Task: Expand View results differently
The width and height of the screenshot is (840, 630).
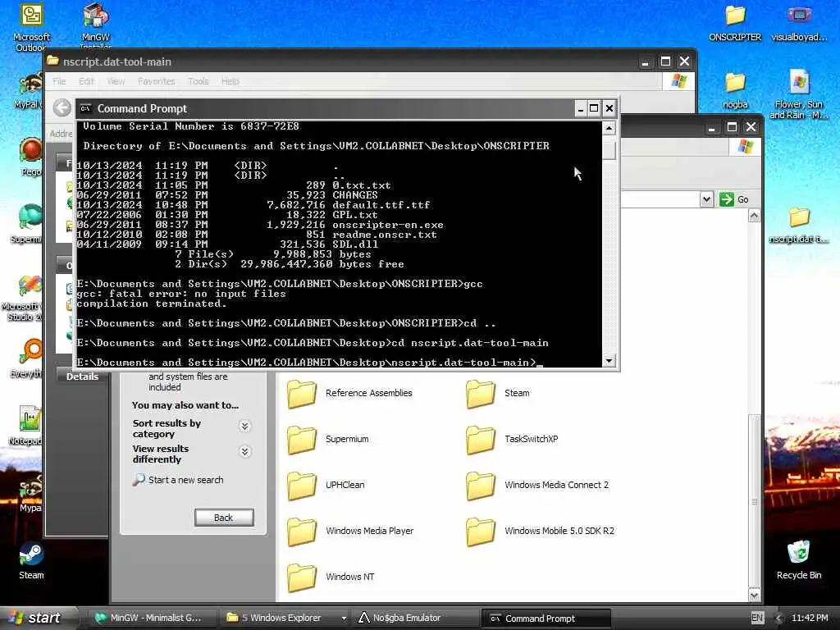Action: point(244,452)
